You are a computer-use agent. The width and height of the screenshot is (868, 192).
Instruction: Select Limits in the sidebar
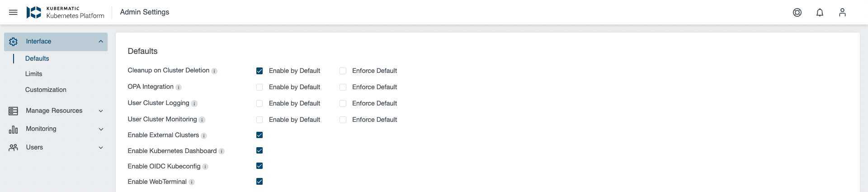click(x=34, y=74)
